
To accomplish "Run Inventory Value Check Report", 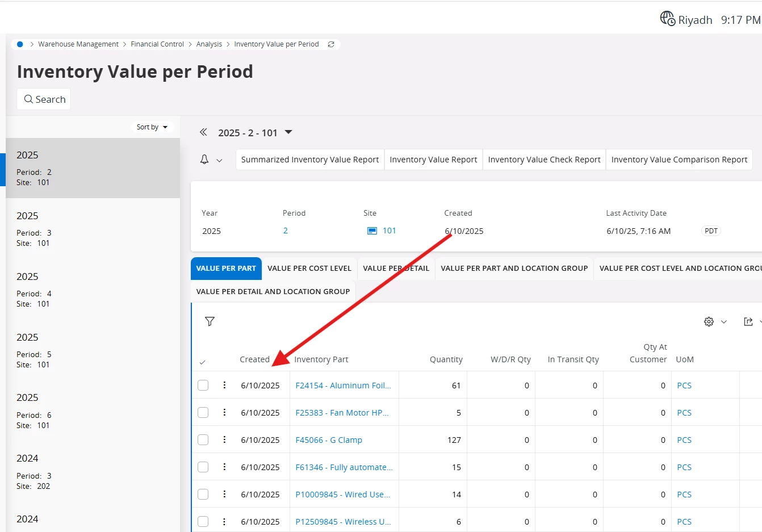I will (544, 160).
